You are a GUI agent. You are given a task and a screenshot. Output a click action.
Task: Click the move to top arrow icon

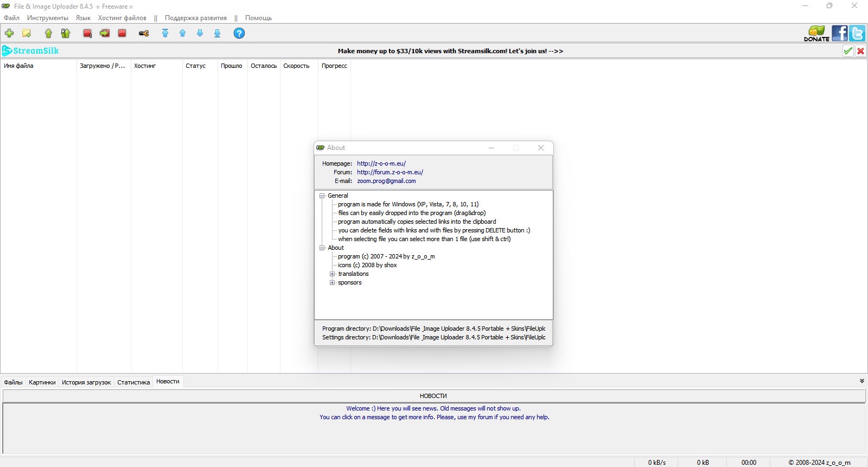tap(165, 33)
